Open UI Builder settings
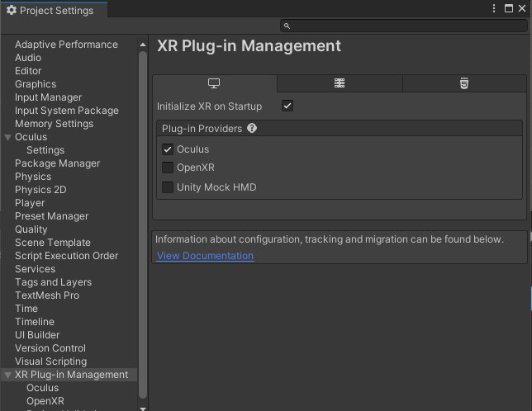Image resolution: width=532 pixels, height=411 pixels. coord(37,335)
